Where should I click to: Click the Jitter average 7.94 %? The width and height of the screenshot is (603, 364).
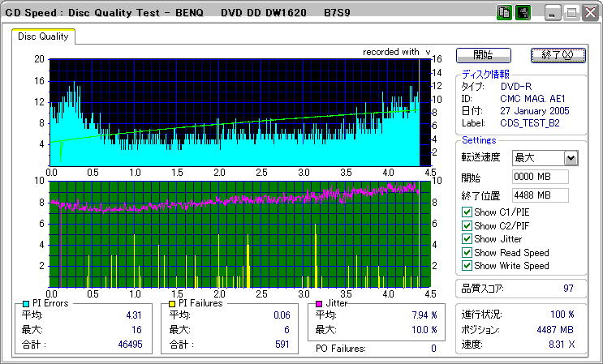coord(424,315)
